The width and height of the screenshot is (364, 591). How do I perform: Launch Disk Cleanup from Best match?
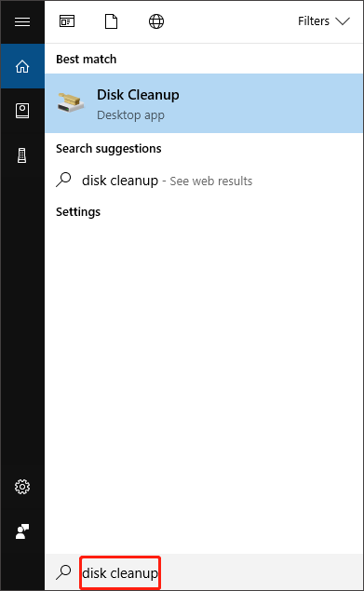pos(204,103)
